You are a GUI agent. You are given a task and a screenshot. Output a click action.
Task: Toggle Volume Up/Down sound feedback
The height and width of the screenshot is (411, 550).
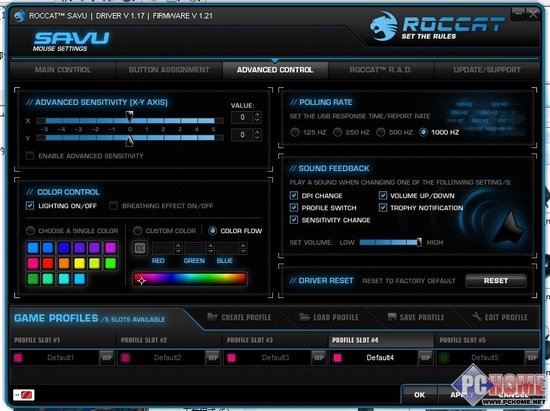383,195
